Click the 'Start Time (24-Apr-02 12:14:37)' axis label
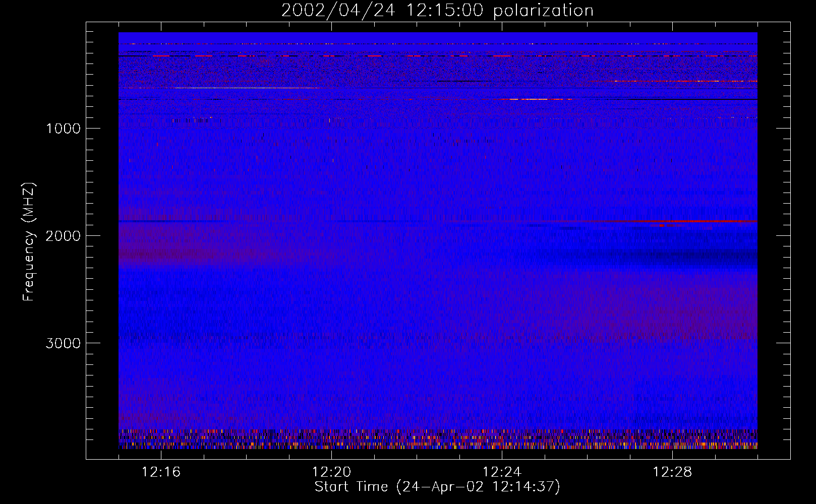This screenshot has height=504, width=816. 437,487
